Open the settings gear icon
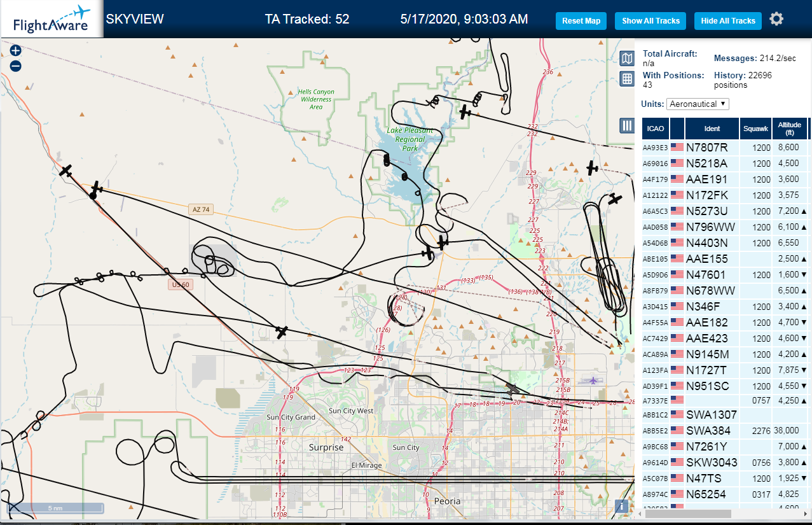Image resolution: width=812 pixels, height=525 pixels. click(x=776, y=19)
